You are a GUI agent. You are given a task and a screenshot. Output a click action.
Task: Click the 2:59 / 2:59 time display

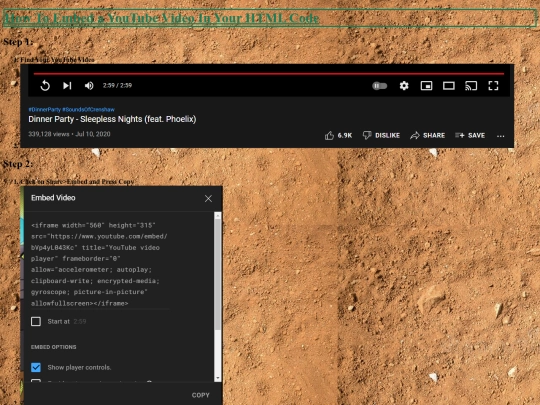[x=117, y=85]
